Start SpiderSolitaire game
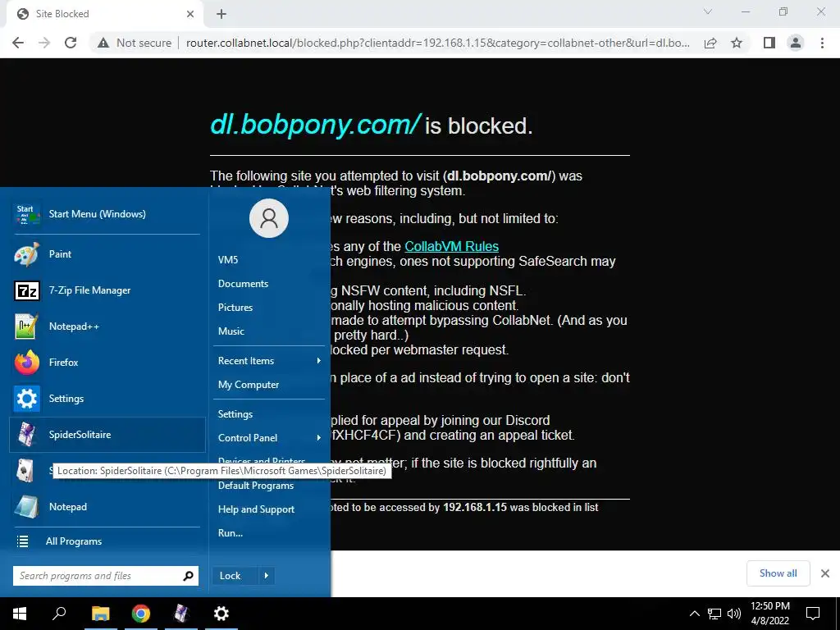 pos(107,435)
